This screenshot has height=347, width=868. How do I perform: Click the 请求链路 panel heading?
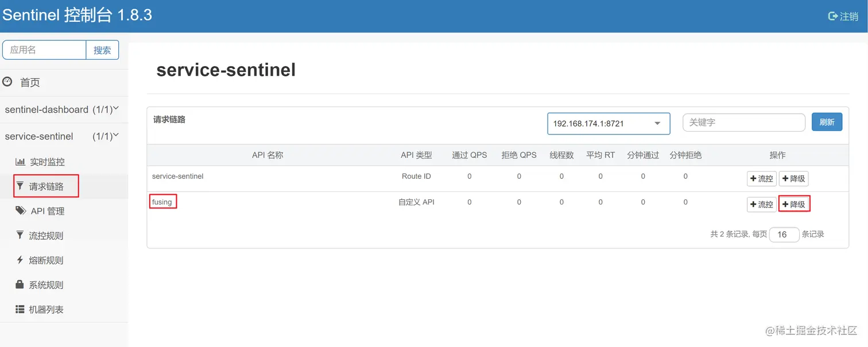pos(169,120)
